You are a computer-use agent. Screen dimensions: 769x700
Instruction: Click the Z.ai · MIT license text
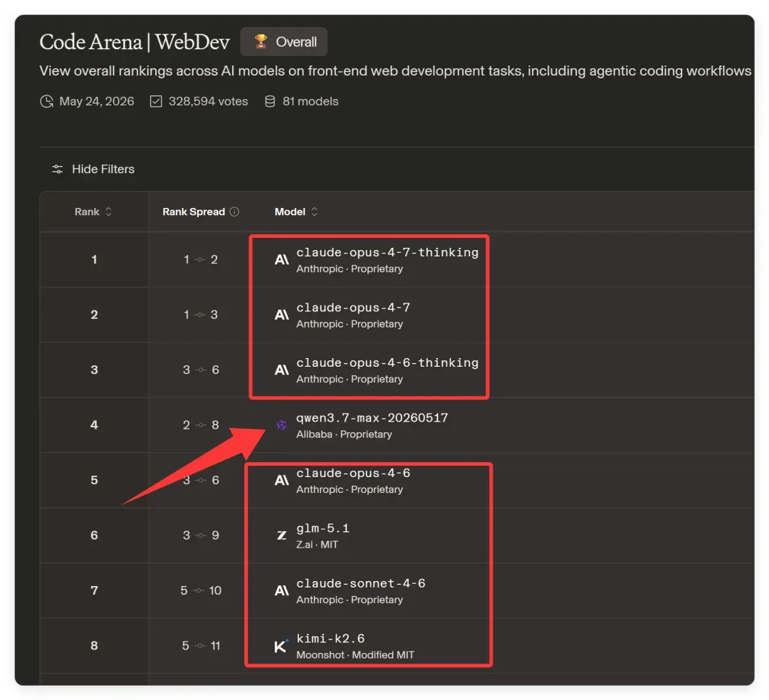click(318, 545)
